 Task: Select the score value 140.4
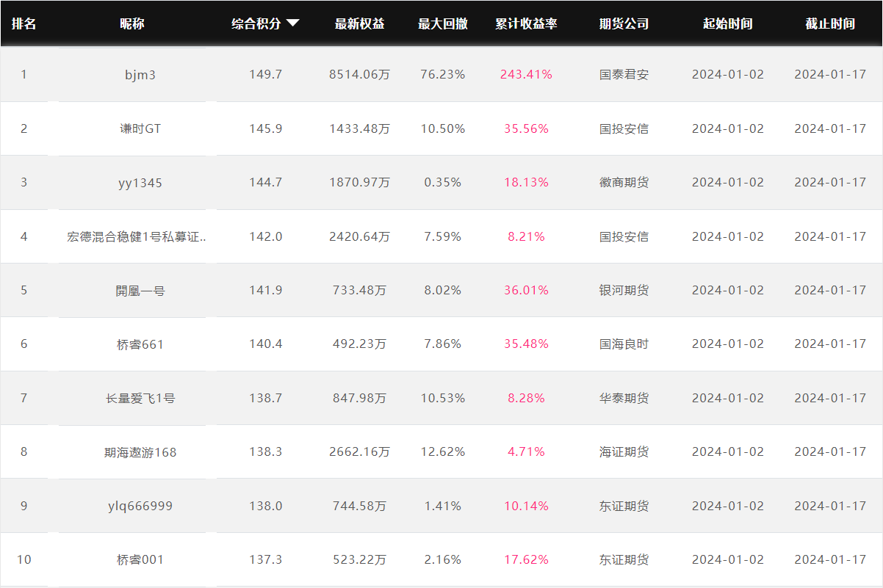(x=265, y=344)
